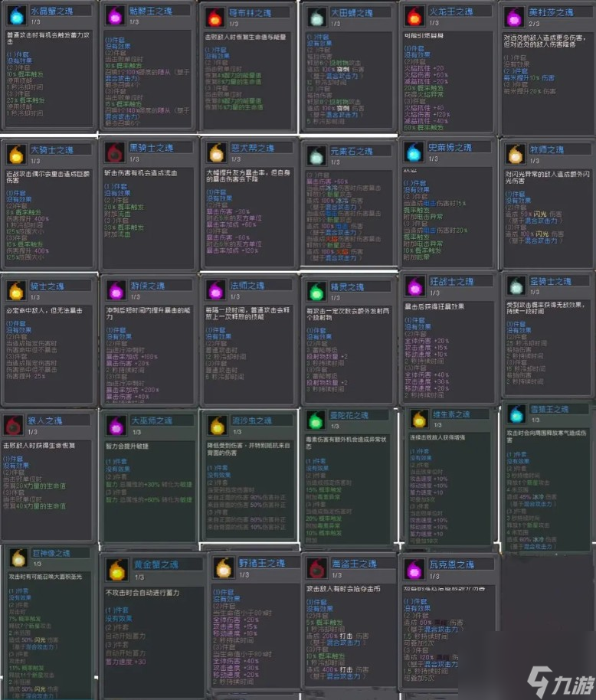Image resolution: width=596 pixels, height=700 pixels.
Task: Click the title text 火龙王之魂
Action: click(x=450, y=11)
